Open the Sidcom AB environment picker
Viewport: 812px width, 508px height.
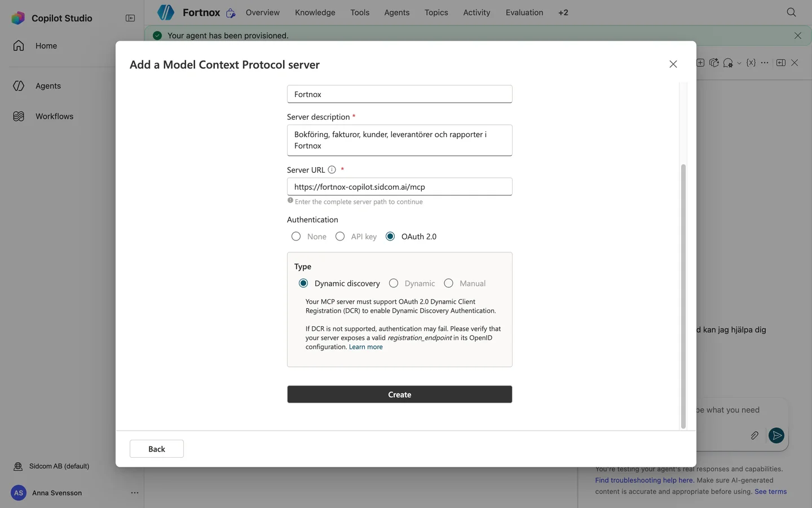coord(51,466)
